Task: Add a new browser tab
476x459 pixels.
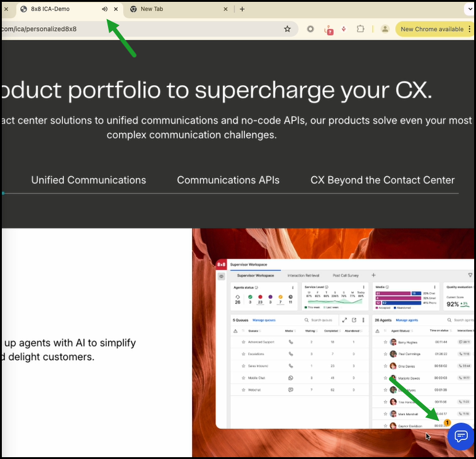Action: 242,9
